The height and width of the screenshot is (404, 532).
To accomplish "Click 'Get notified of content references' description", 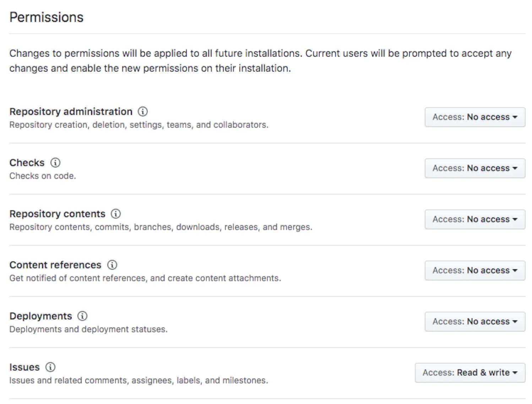I will tap(145, 278).
